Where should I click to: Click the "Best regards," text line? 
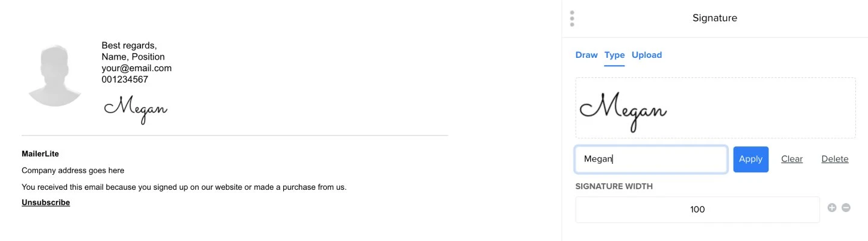click(x=129, y=45)
